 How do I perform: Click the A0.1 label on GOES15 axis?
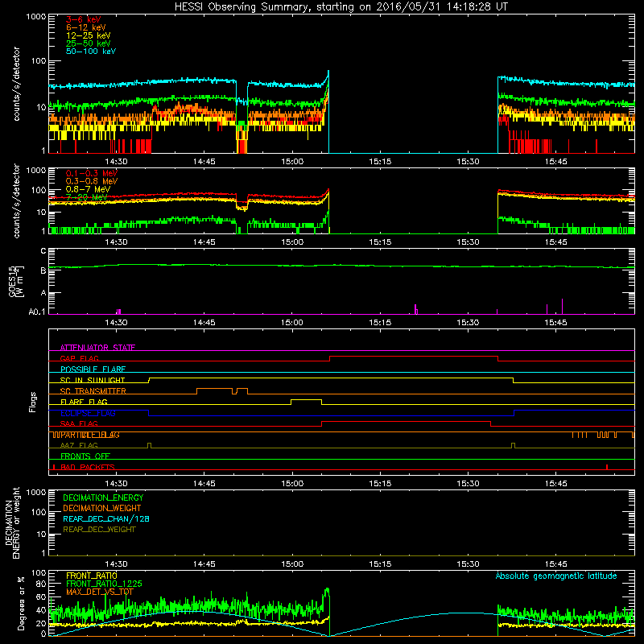click(x=37, y=312)
